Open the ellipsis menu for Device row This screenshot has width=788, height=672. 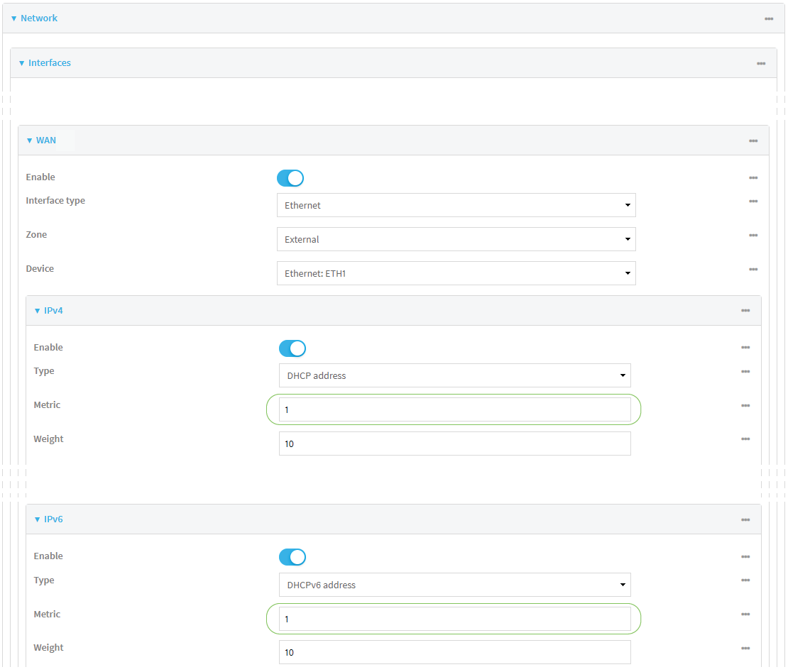[753, 270]
